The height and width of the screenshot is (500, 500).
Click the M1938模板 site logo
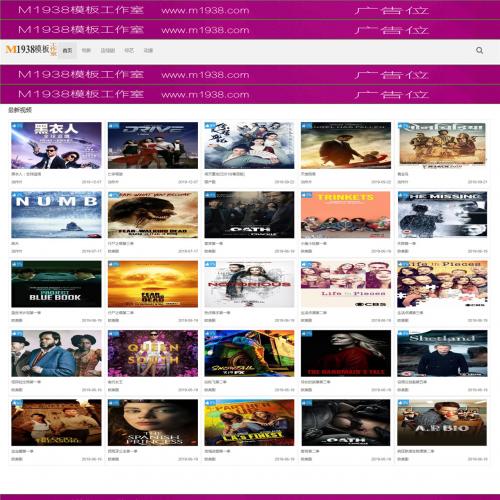click(31, 50)
